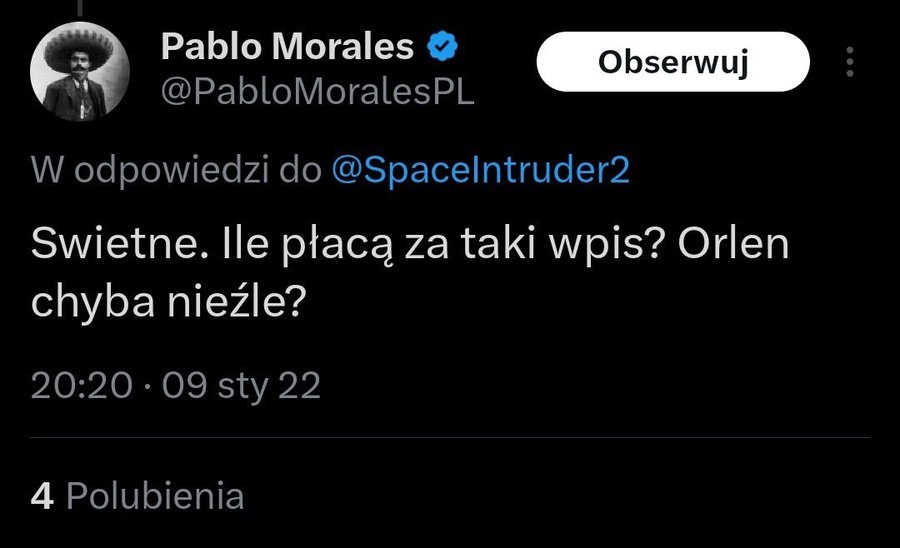The width and height of the screenshot is (900, 548).
Task: Click the Obserwuj follow button
Action: (x=672, y=62)
